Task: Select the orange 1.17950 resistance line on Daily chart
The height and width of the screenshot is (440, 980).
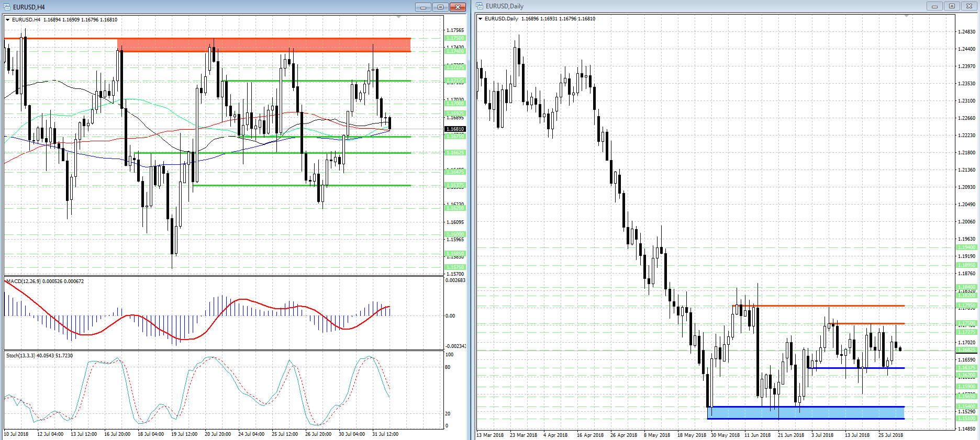Action: click(x=818, y=306)
